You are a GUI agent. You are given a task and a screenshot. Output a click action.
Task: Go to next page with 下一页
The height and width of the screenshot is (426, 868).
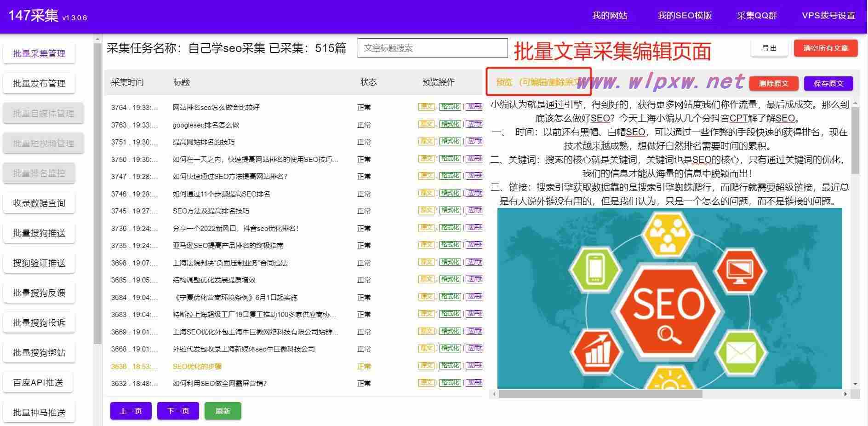point(178,411)
